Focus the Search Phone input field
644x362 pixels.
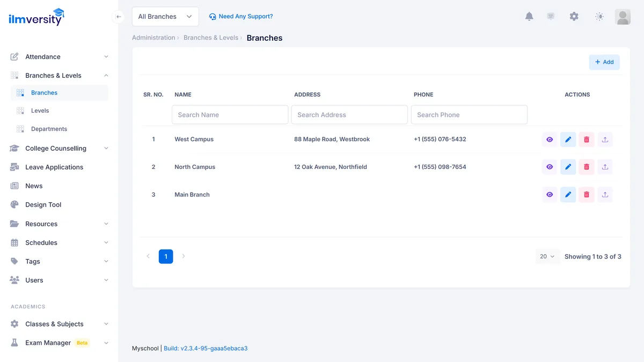pos(469,115)
